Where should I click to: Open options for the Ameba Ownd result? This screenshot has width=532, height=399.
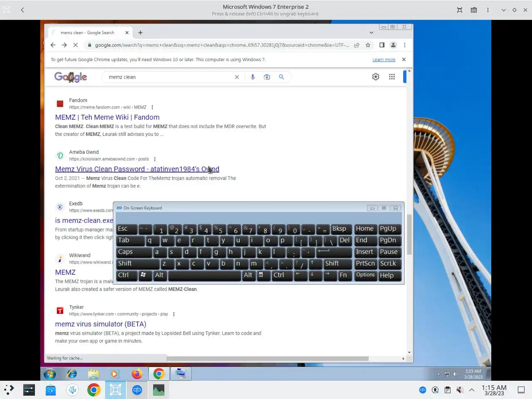(155, 159)
